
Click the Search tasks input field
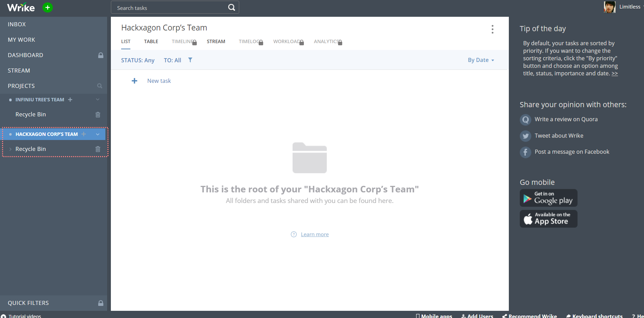pyautogui.click(x=169, y=8)
